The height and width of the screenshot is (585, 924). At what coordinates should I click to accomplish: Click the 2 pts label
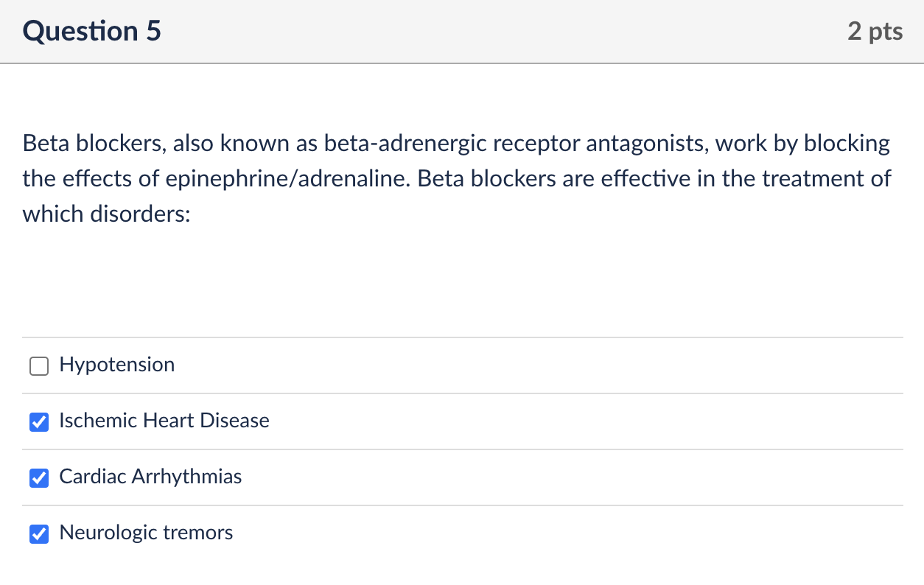click(875, 31)
